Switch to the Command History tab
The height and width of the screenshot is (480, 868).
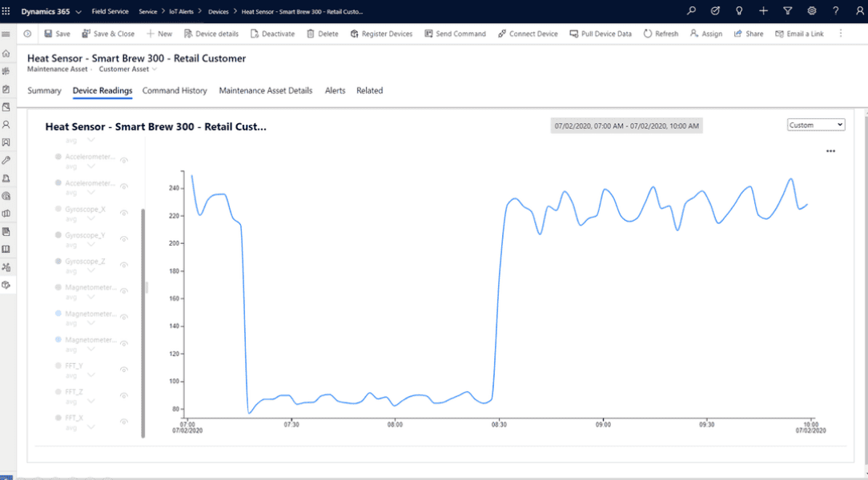[x=175, y=90]
